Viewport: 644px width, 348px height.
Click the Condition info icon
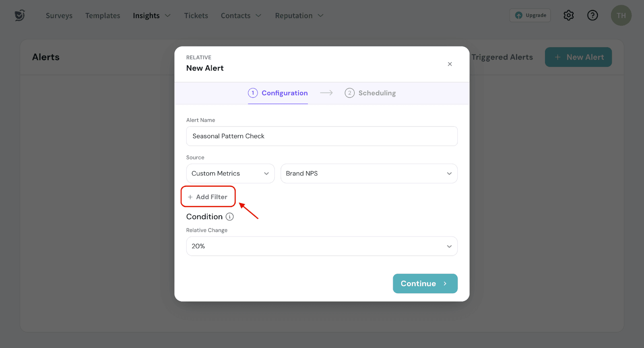(x=229, y=217)
